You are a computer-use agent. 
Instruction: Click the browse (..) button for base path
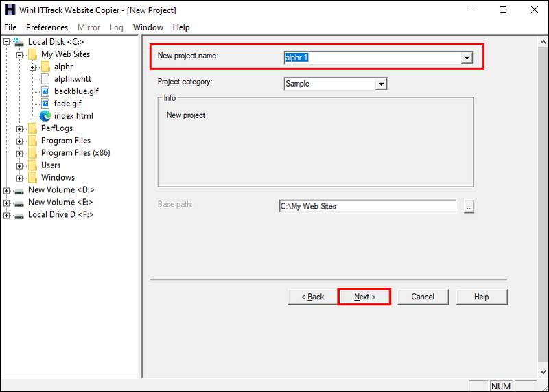[x=469, y=207]
